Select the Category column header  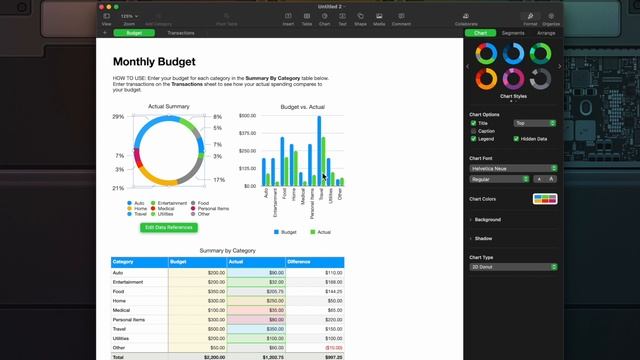tap(140, 262)
